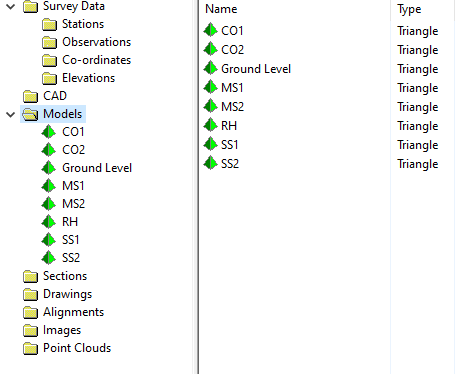Click the MS2 model icon in the tree
The height and width of the screenshot is (374, 459).
49,204
